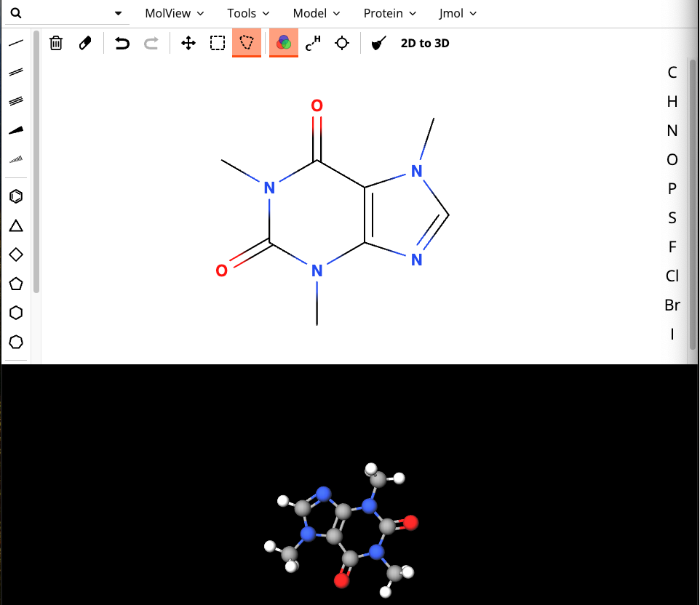Select the wedge bond tool
This screenshot has height=605, width=700.
coord(16,129)
